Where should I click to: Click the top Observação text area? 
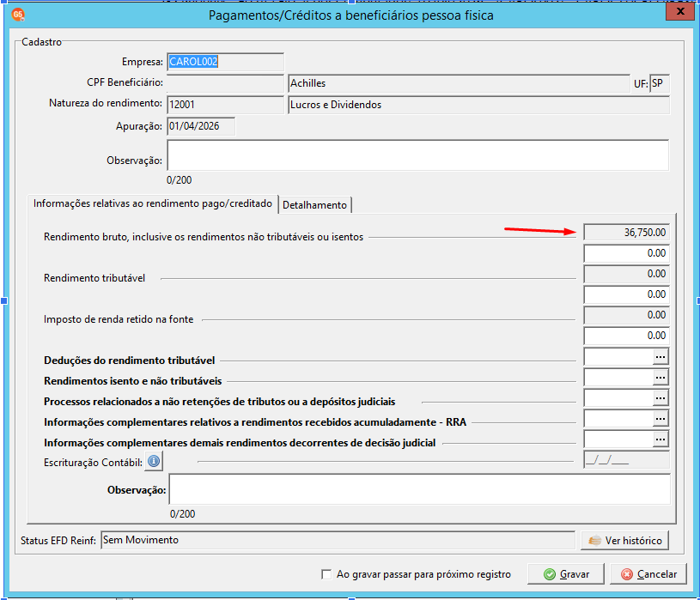418,155
